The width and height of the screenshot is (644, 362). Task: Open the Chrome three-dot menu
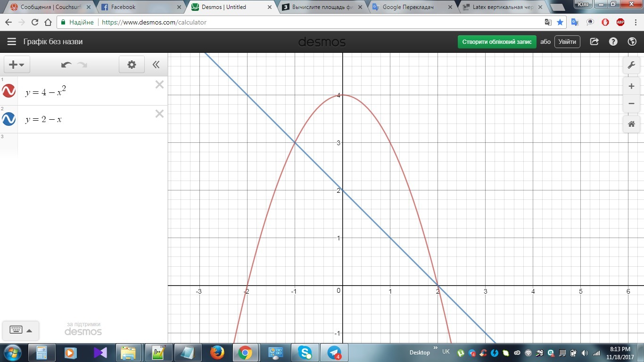636,22
